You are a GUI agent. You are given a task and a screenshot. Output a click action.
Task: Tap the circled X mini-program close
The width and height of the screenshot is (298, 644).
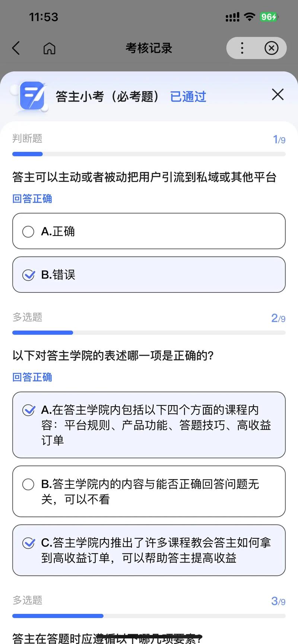(x=271, y=48)
